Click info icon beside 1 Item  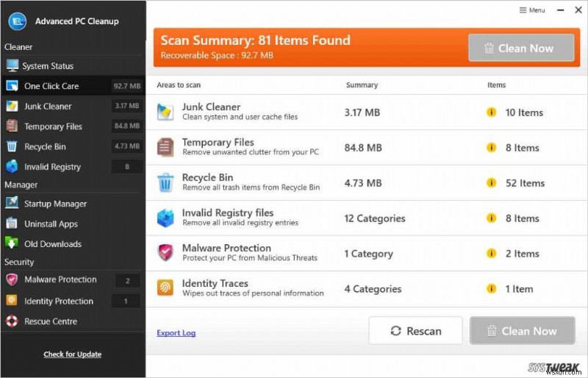point(491,289)
